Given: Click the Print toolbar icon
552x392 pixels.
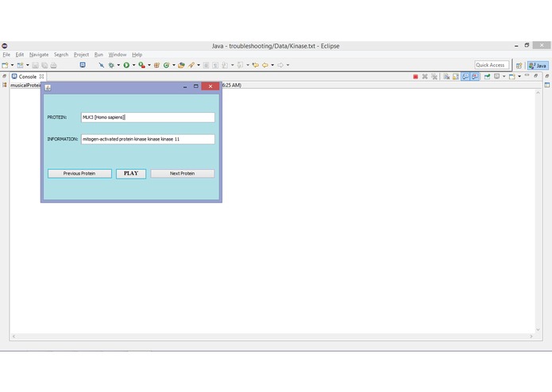Looking at the screenshot, I should point(53,65).
